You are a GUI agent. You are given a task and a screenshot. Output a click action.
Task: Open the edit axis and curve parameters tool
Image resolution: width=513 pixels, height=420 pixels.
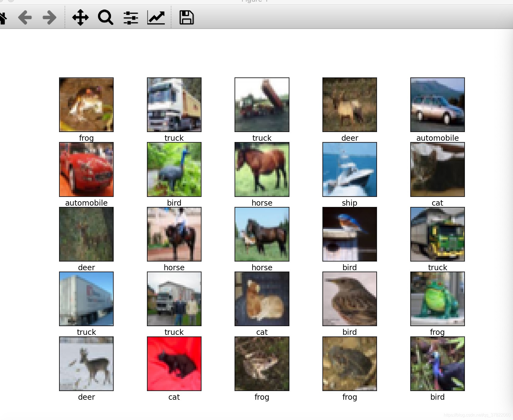pos(155,17)
